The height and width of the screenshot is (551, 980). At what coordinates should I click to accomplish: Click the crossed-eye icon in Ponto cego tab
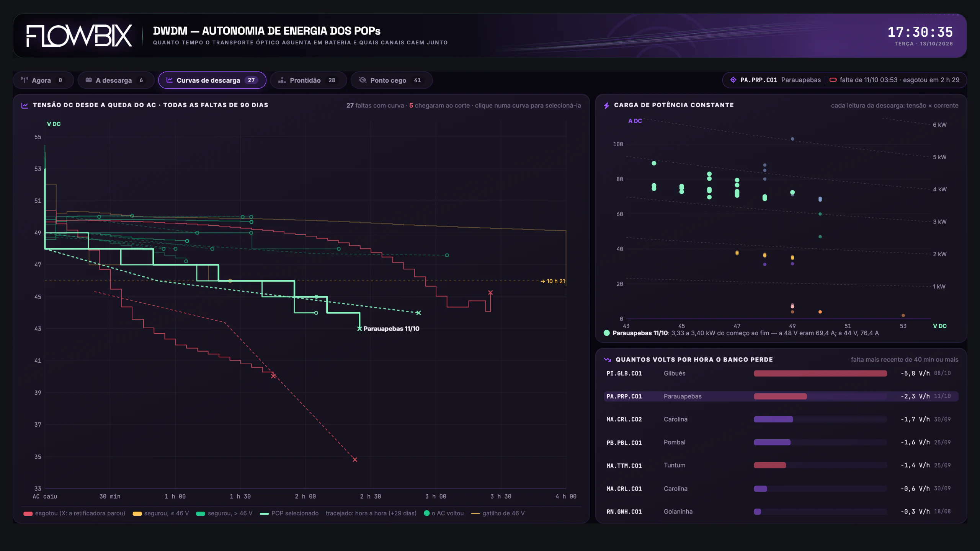pos(363,80)
